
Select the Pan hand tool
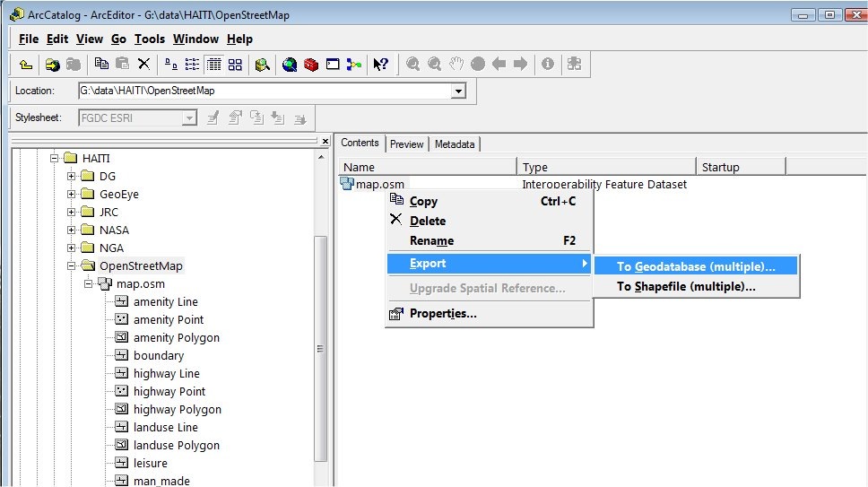pos(456,65)
